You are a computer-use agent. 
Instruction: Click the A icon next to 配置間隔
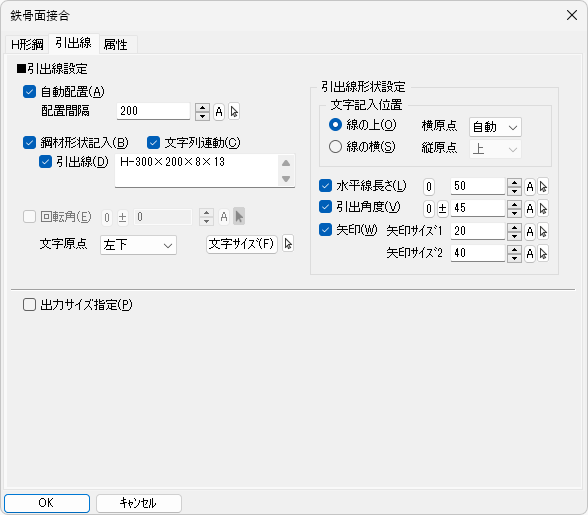[x=219, y=111]
